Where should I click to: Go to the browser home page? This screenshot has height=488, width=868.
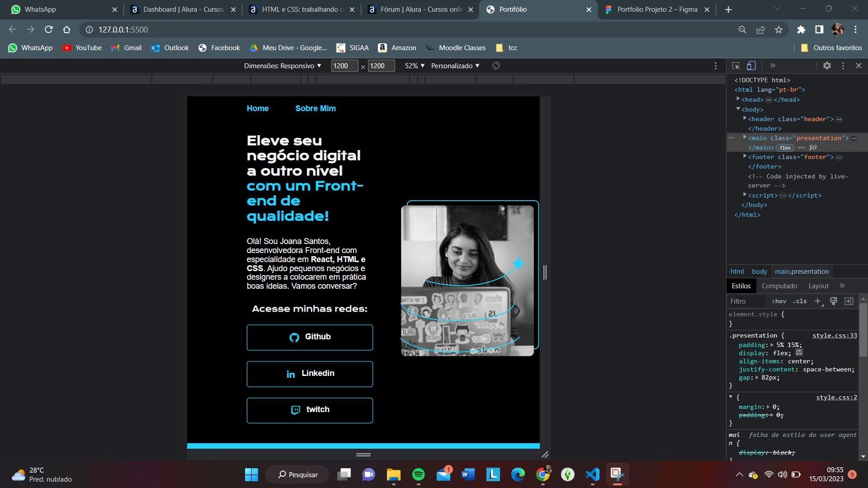[67, 30]
